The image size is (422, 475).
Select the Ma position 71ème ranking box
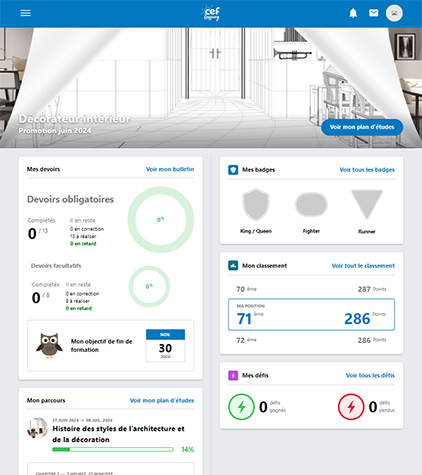[311, 314]
